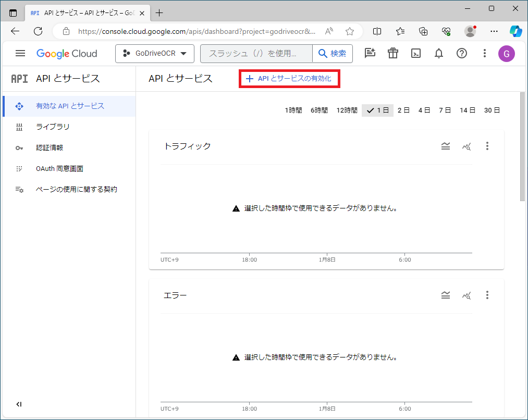This screenshot has height=420, width=528.
Task: Click the site lock info icon
Action: click(x=66, y=31)
